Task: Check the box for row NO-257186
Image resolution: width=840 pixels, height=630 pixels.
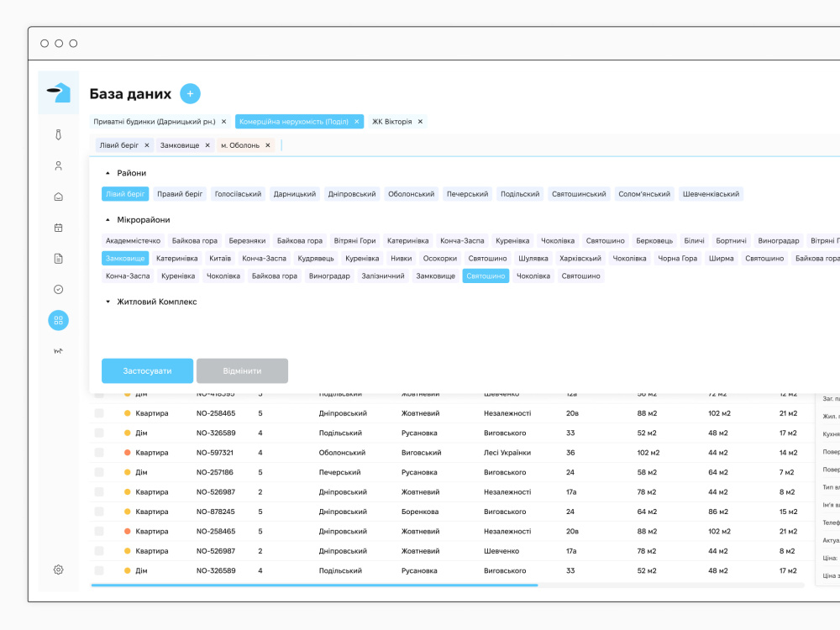Action: point(99,472)
